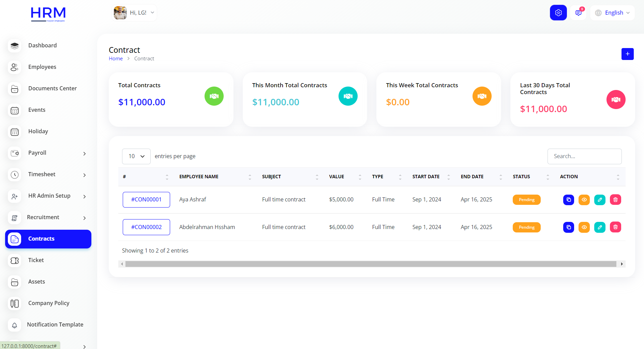Image resolution: width=644 pixels, height=349 pixels.
Task: Open the entries per page dropdown
Action: pyautogui.click(x=136, y=156)
